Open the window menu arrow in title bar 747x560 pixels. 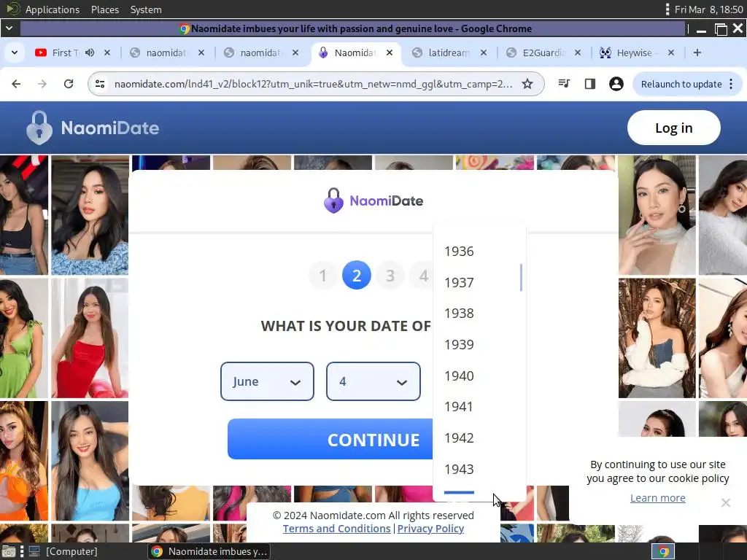point(9,28)
